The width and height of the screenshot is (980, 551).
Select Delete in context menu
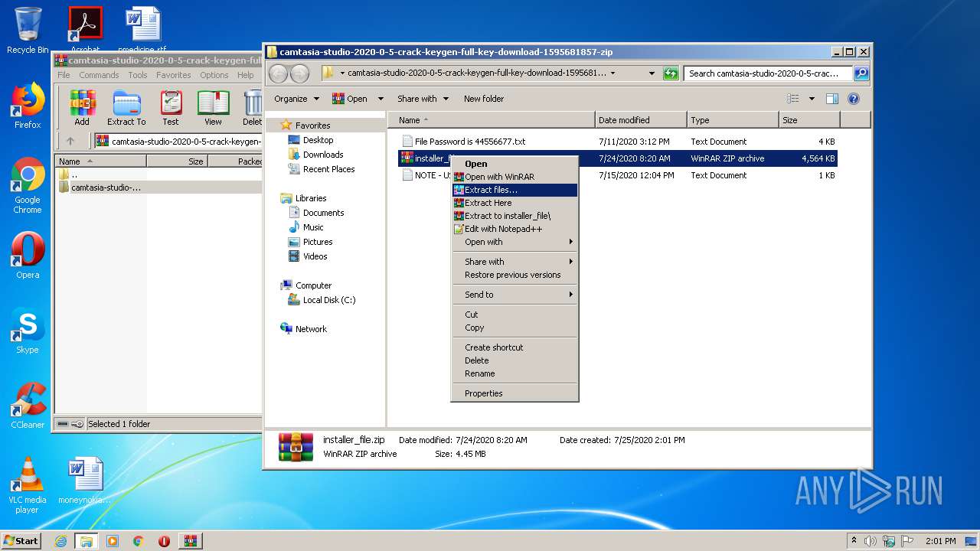coord(515,360)
